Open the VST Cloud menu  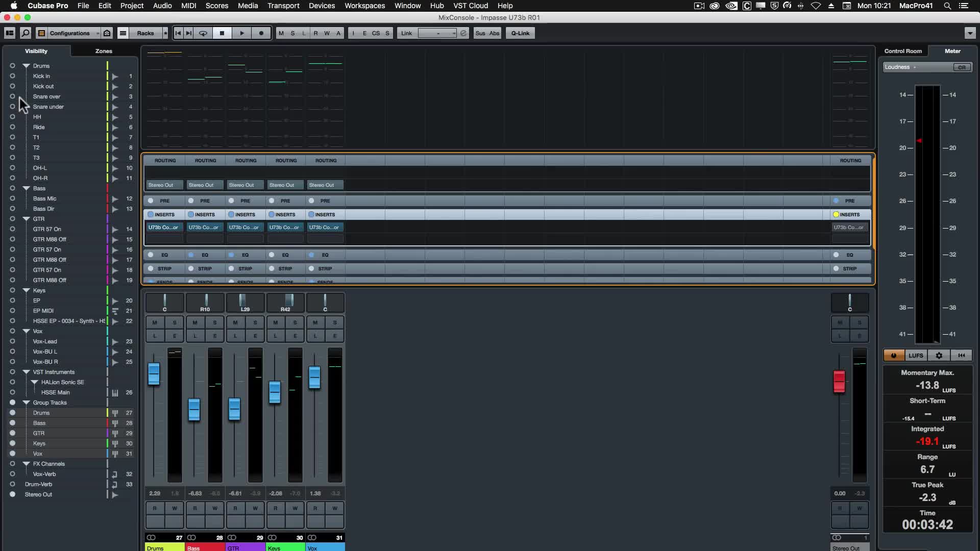coord(471,6)
